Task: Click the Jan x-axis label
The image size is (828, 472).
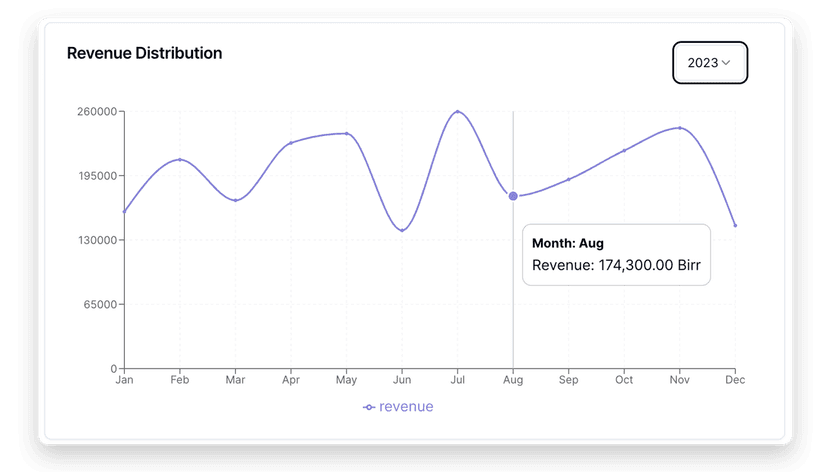Action: (x=124, y=380)
